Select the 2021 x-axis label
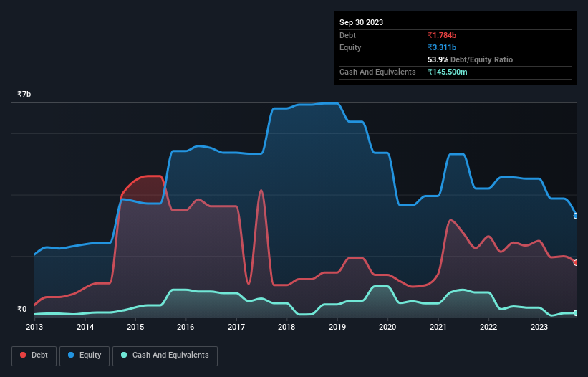Viewport: 588px width, 377px height. [438, 327]
